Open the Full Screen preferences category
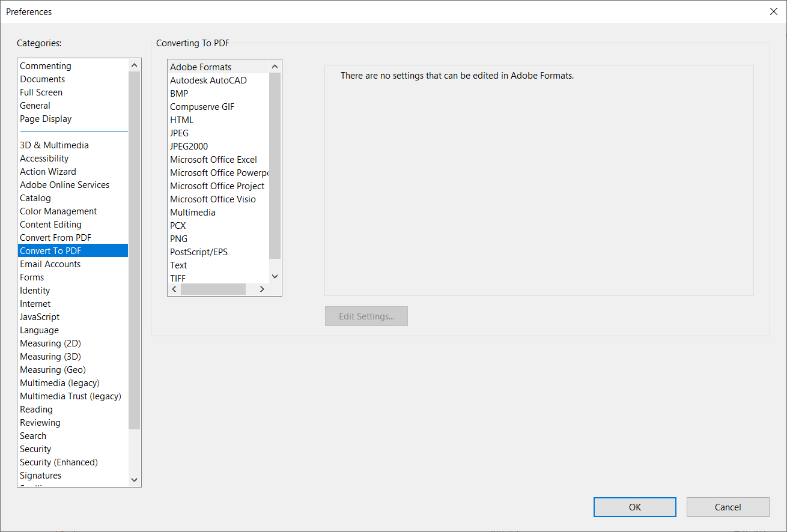This screenshot has height=532, width=787. point(41,92)
